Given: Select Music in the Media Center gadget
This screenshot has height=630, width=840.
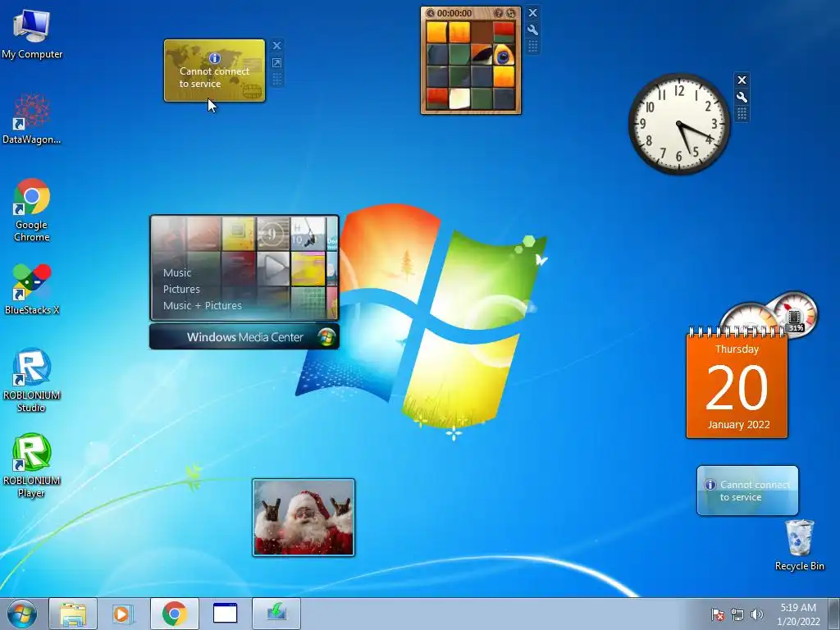Looking at the screenshot, I should click(x=177, y=272).
